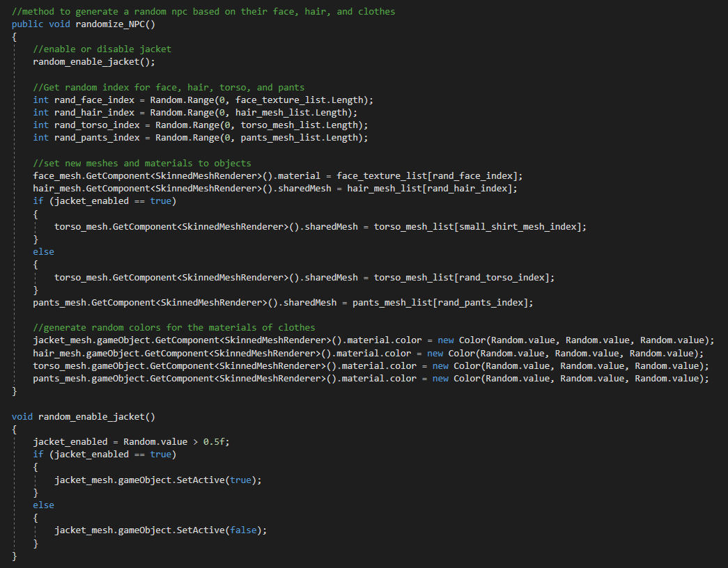The width and height of the screenshot is (728, 568).
Task: Click the top comment about generating random npc
Action: click(202, 11)
